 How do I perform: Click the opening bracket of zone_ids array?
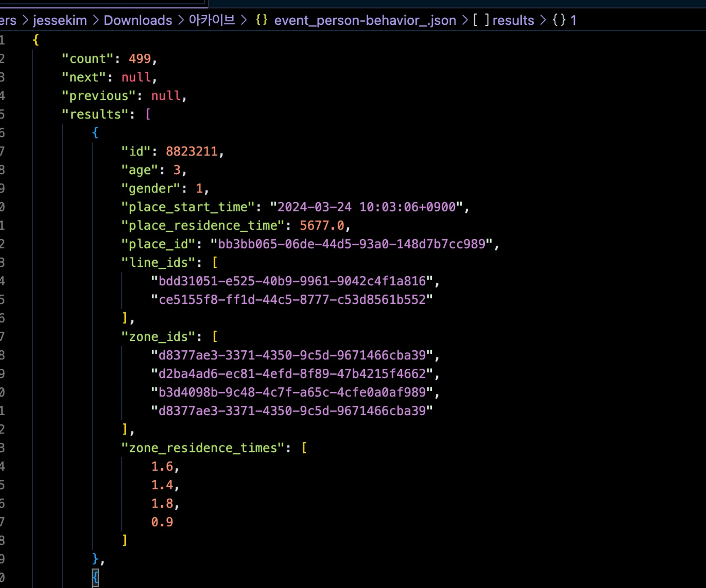[215, 337]
